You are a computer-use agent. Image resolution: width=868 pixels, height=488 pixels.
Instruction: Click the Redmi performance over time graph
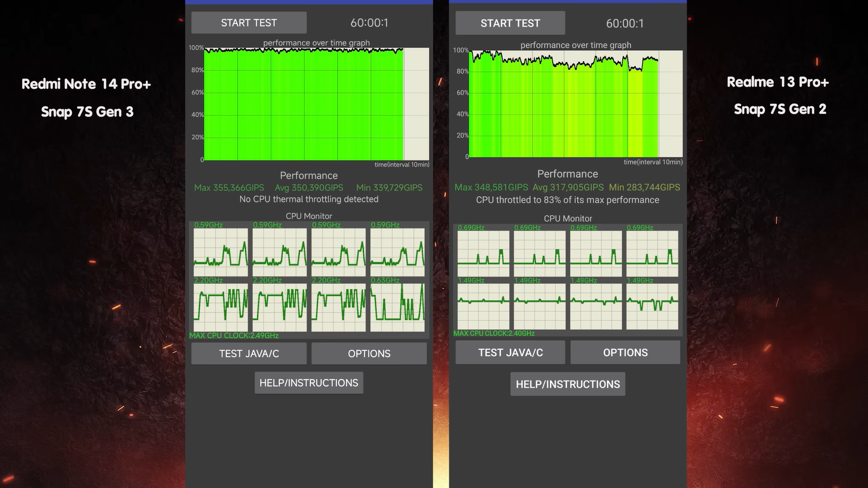[317, 104]
